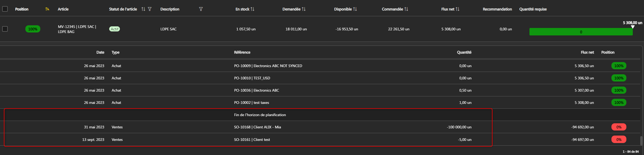The image size is (644, 155).
Task: Filter the Statut de l'article column
Action: (150, 9)
